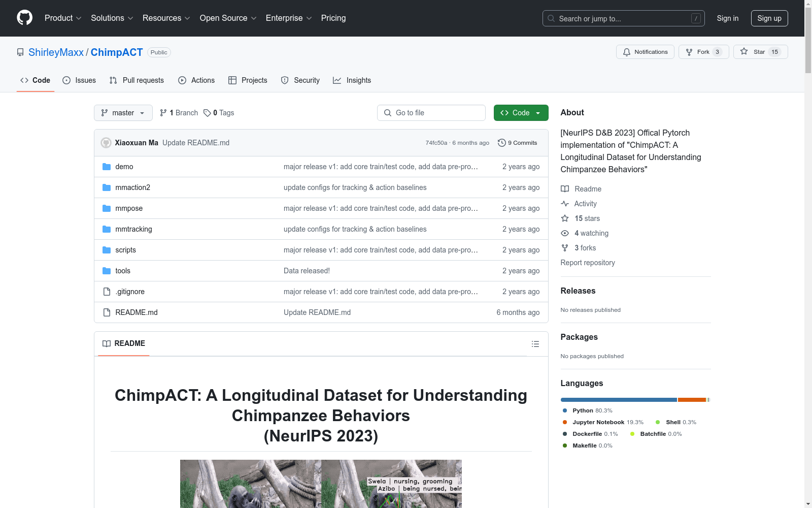812x508 pixels.
Task: Click the mmpose folder icon
Action: (107, 208)
